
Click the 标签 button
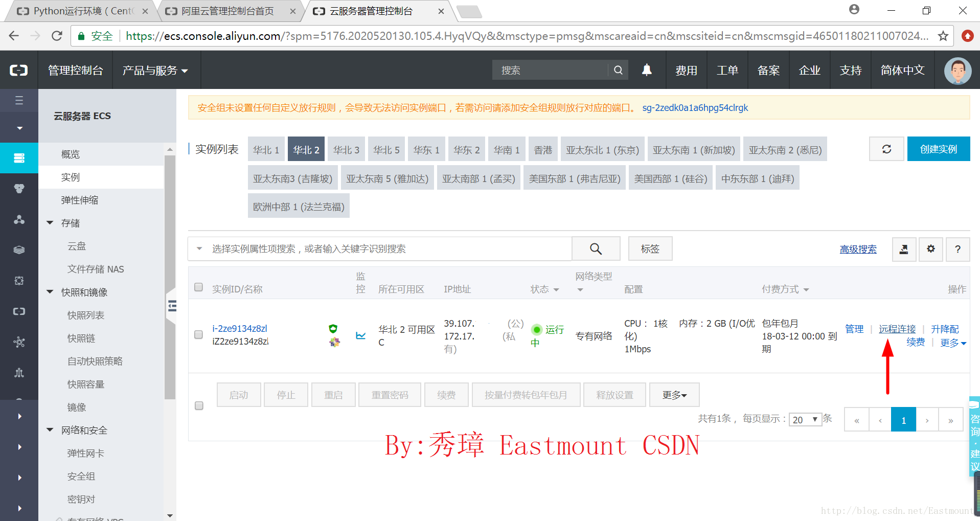(x=650, y=248)
